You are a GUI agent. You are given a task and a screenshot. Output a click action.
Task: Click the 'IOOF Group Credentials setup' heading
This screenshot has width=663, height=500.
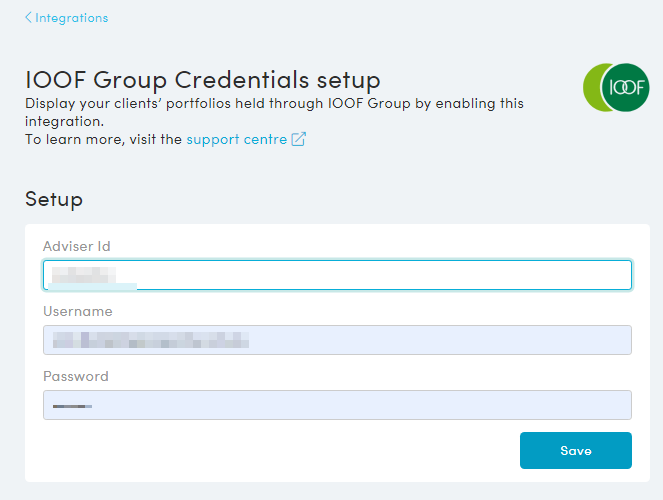point(203,80)
